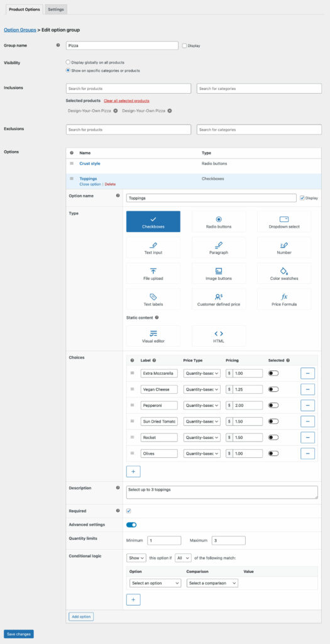Choose the Visual editor static content
Image resolution: width=330 pixels, height=644 pixels.
click(x=153, y=336)
